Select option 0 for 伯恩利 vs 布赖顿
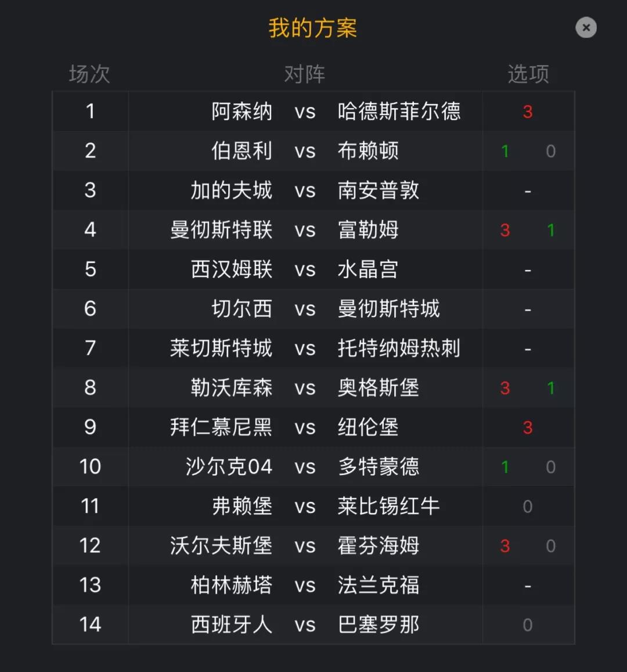Viewport: 627px width, 672px height. click(x=551, y=151)
